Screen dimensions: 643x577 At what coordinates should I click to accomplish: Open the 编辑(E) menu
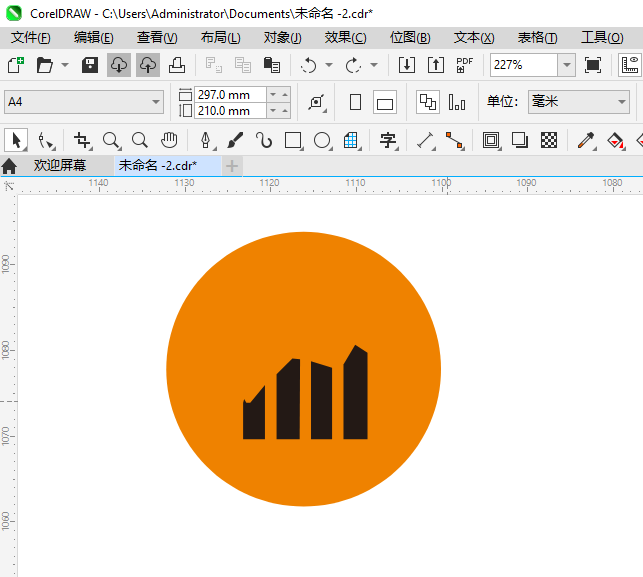(x=93, y=38)
